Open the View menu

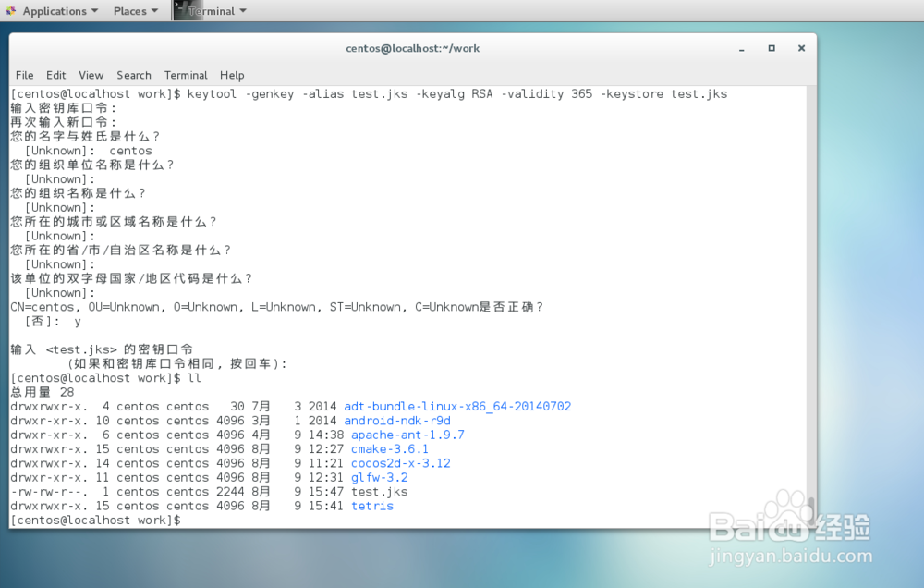(91, 75)
